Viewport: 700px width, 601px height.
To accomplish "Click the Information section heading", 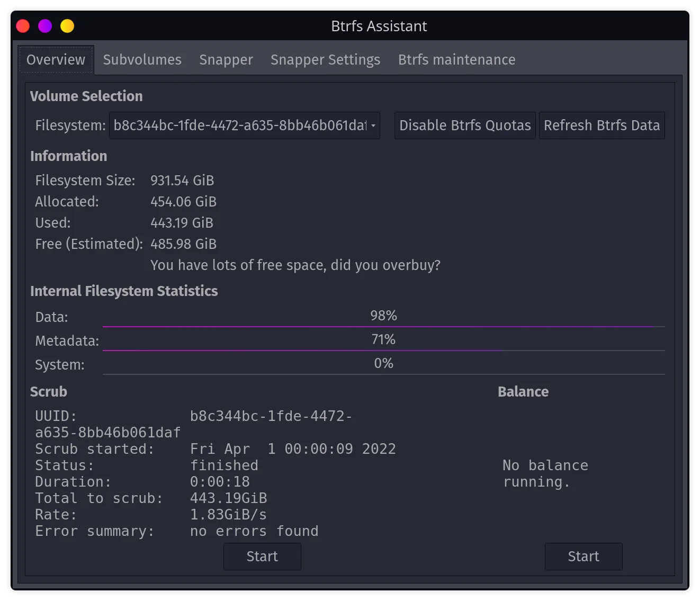I will [68, 156].
